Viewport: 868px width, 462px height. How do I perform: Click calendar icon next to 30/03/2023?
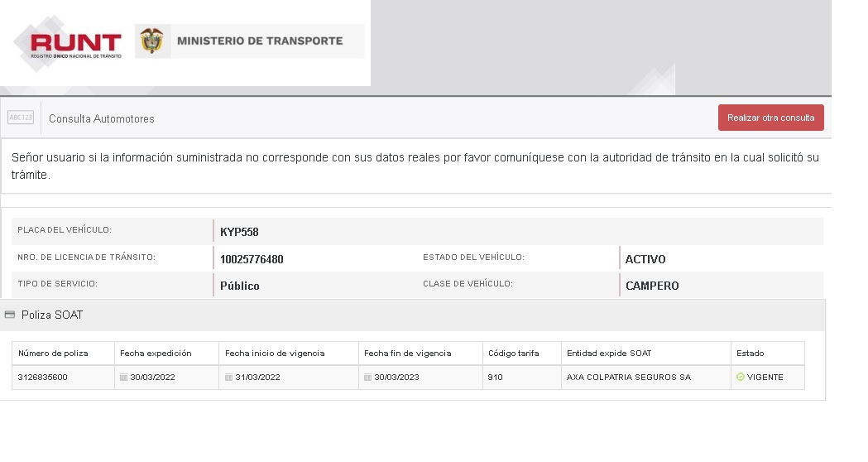pyautogui.click(x=368, y=378)
